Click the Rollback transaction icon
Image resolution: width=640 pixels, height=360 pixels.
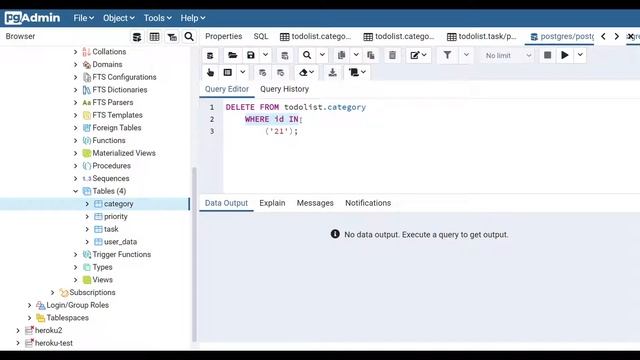point(280,73)
